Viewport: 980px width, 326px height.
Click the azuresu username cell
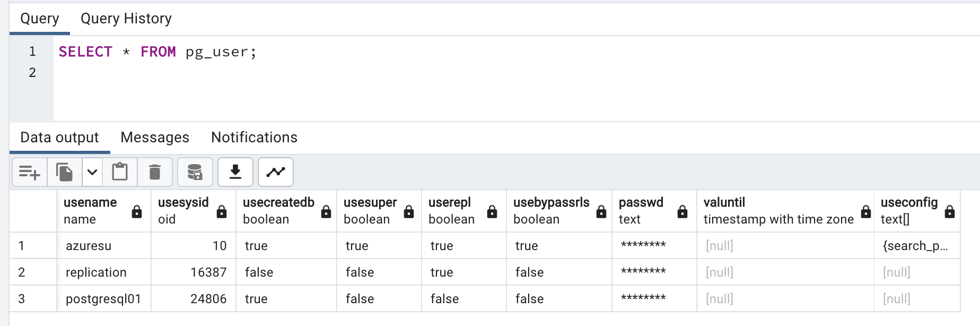pyautogui.click(x=89, y=246)
